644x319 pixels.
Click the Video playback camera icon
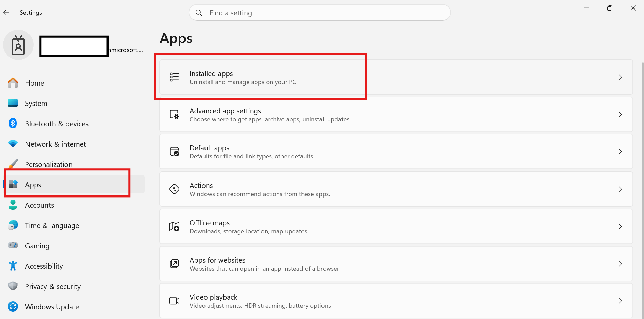174,301
